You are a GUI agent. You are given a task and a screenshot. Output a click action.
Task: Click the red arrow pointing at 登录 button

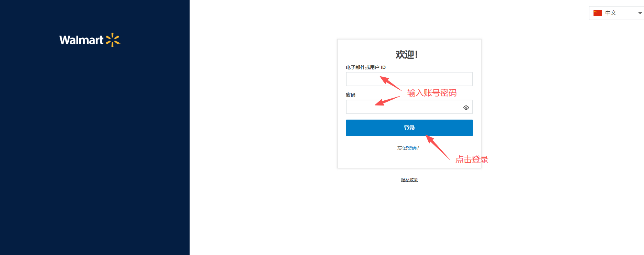[x=438, y=147]
